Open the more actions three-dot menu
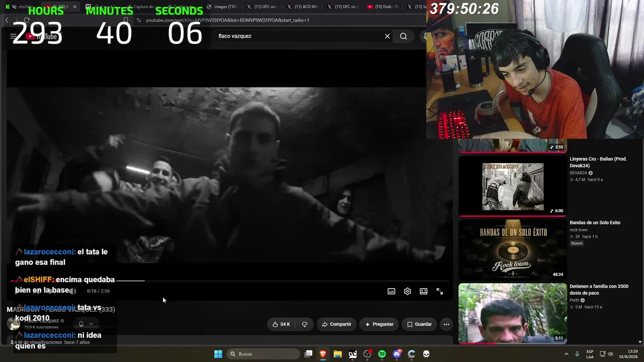Image resolution: width=644 pixels, height=362 pixels. [x=446, y=324]
